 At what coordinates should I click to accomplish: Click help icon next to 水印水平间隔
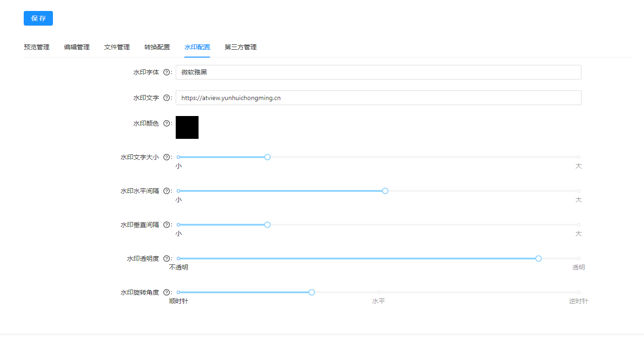[x=167, y=191]
